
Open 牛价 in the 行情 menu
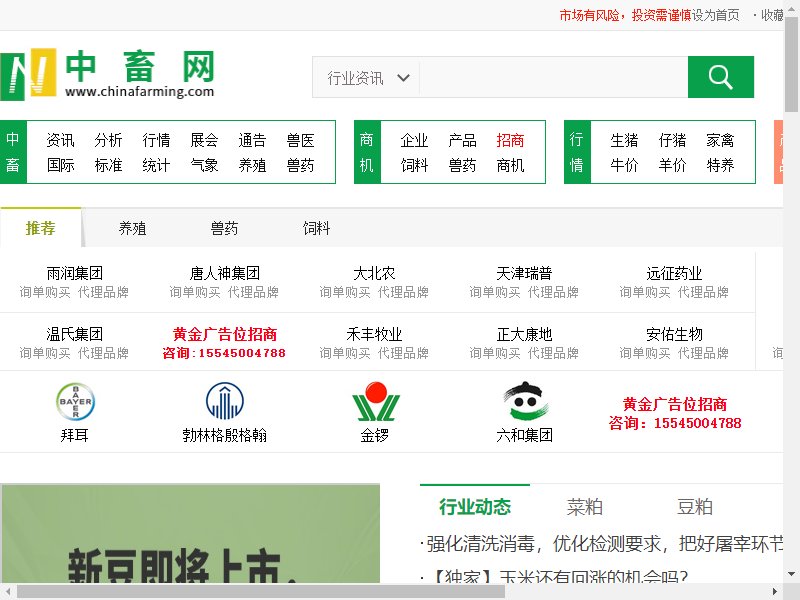click(x=624, y=165)
